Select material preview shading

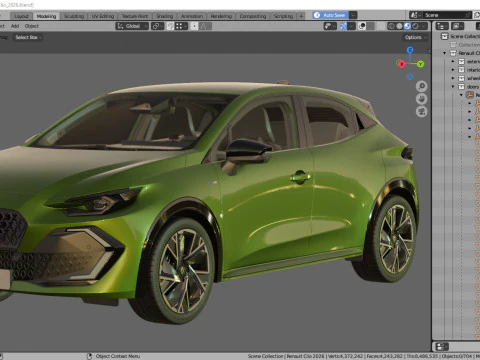click(x=407, y=26)
